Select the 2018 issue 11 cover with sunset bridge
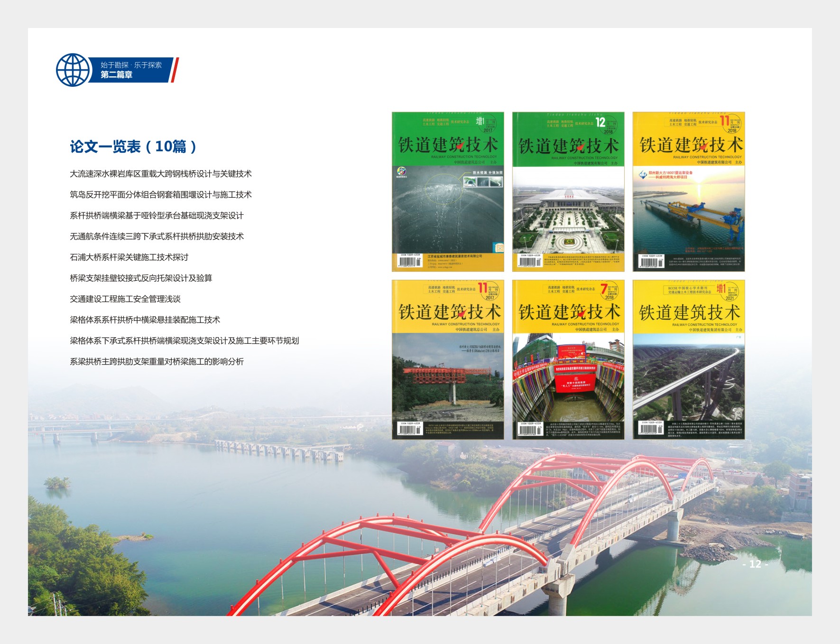This screenshot has width=840, height=644. 689,192
